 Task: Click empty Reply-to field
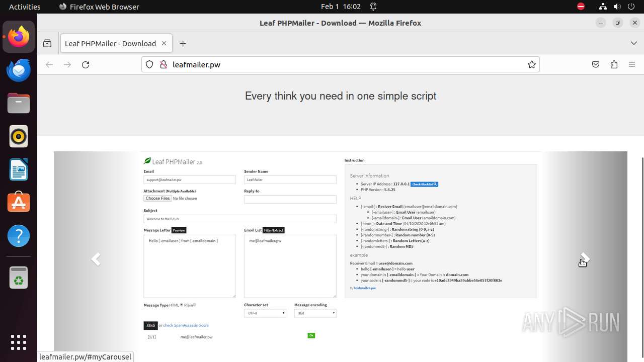(x=290, y=199)
